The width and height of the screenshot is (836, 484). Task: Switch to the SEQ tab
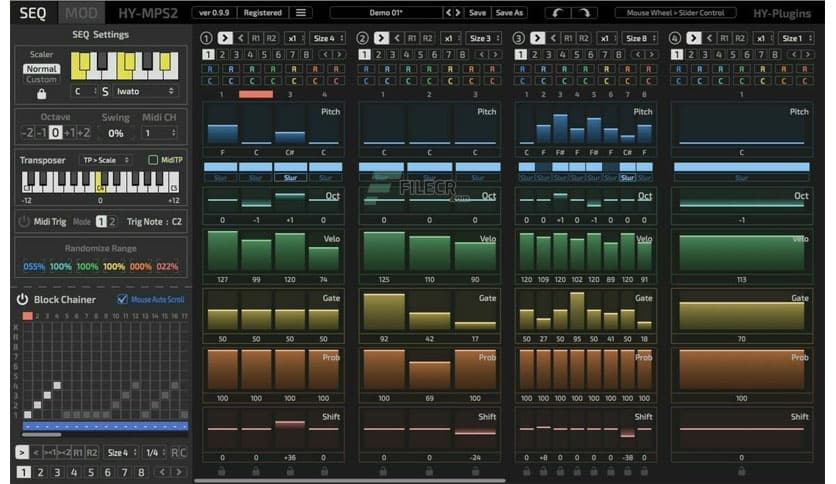[x=33, y=13]
